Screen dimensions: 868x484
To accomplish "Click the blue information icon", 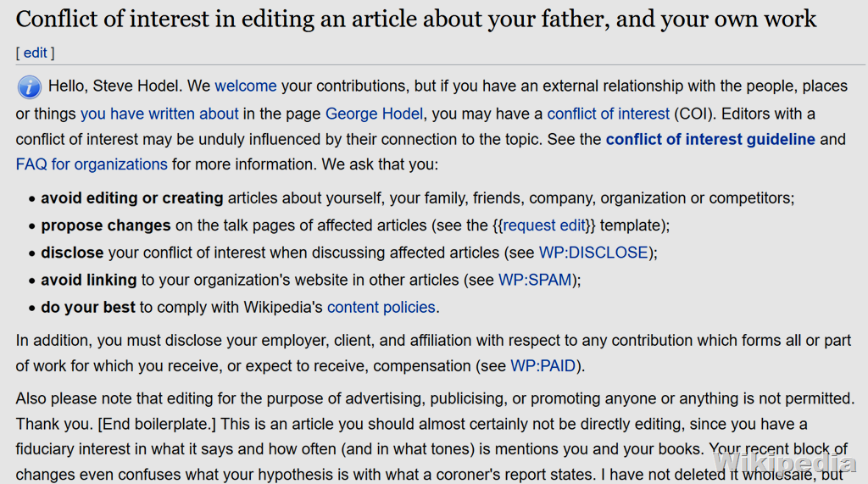I will (x=29, y=87).
